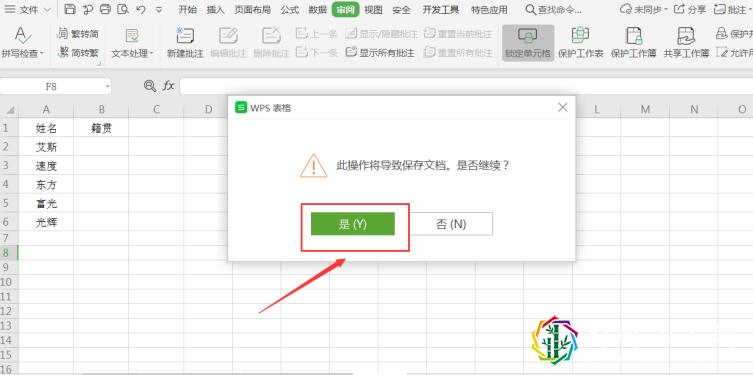Decline with the 否 (N) button

click(451, 224)
